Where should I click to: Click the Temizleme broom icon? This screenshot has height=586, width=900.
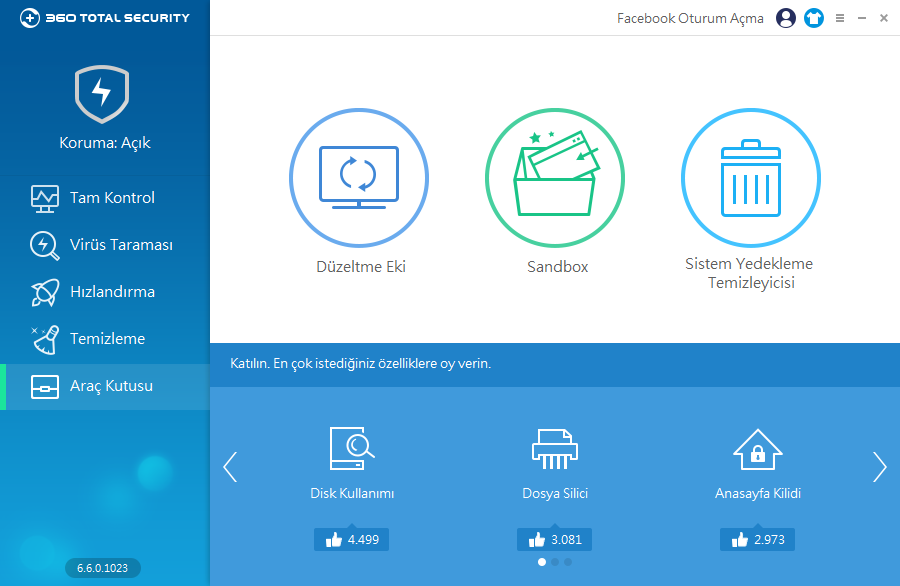point(45,340)
